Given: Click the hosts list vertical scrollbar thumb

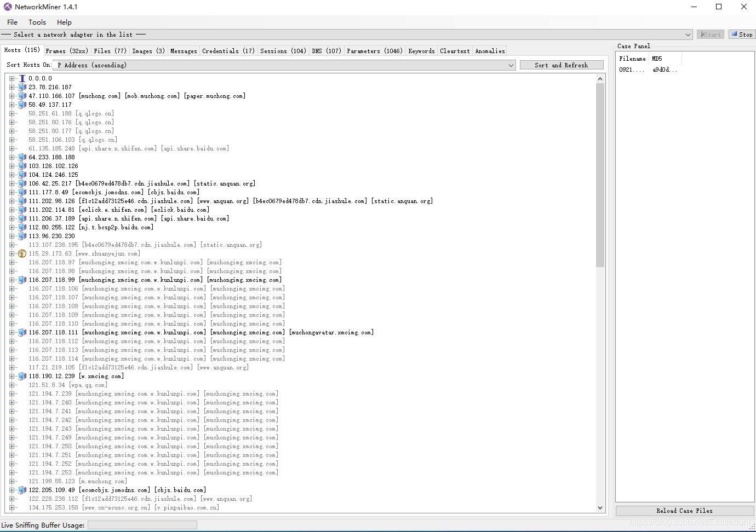Looking at the screenshot, I should [x=600, y=175].
